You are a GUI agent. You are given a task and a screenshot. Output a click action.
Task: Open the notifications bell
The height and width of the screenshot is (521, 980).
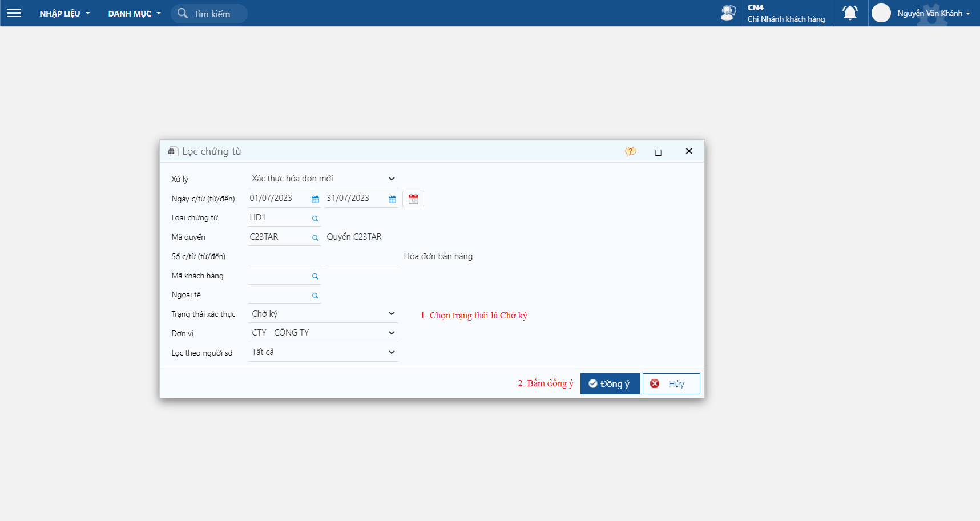click(x=850, y=13)
